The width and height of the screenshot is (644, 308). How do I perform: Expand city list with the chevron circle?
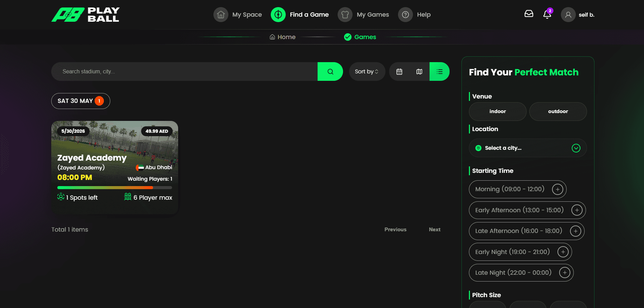(x=576, y=148)
